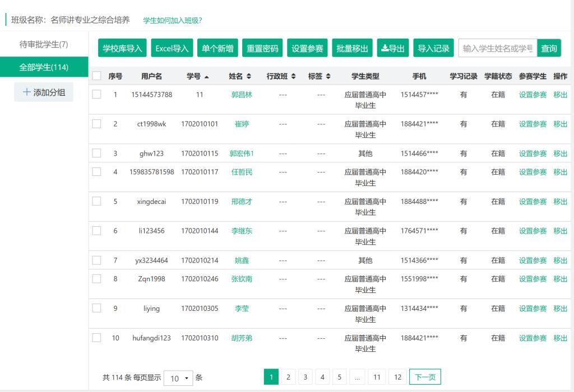574x392 pixels.
Task: Check the select-all header checkbox
Action: pos(96,76)
